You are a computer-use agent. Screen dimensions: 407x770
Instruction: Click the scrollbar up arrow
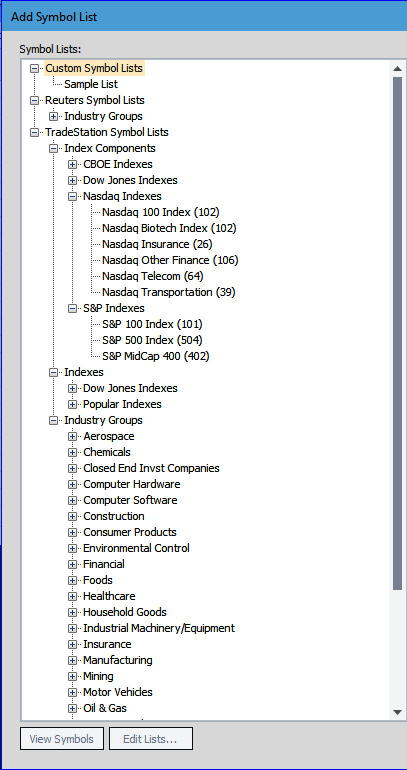[398, 69]
